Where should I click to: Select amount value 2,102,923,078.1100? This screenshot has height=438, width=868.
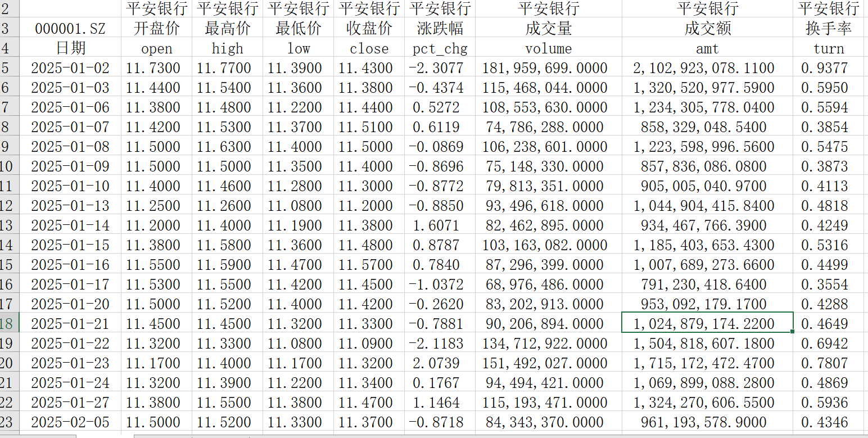(707, 68)
